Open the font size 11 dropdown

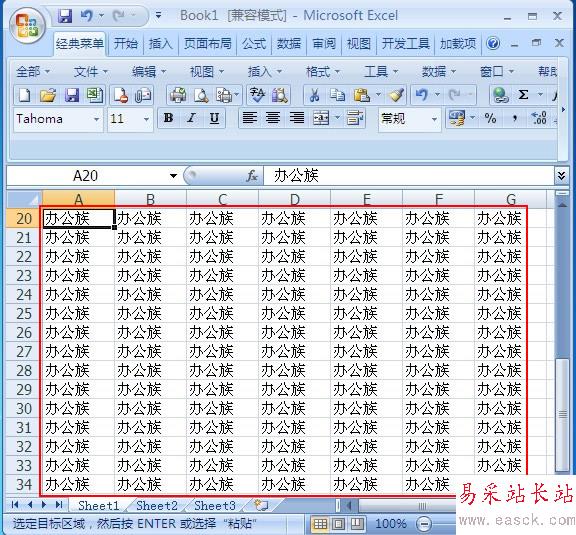pos(146,119)
